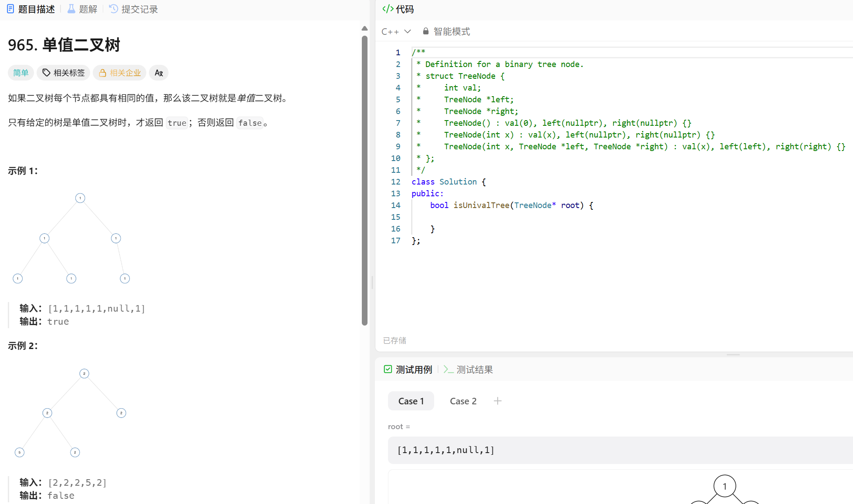Open the C++ language dropdown

point(396,31)
